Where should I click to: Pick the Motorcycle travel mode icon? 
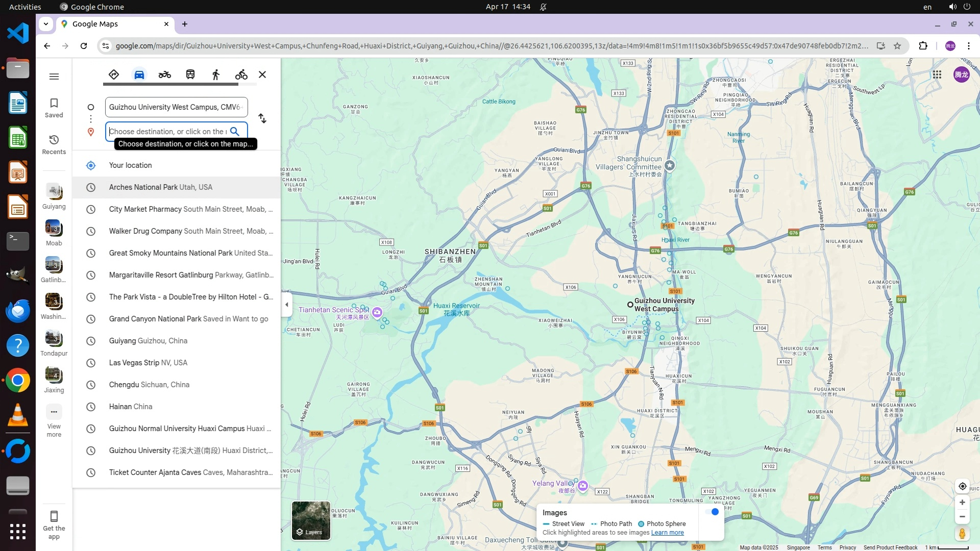(164, 74)
